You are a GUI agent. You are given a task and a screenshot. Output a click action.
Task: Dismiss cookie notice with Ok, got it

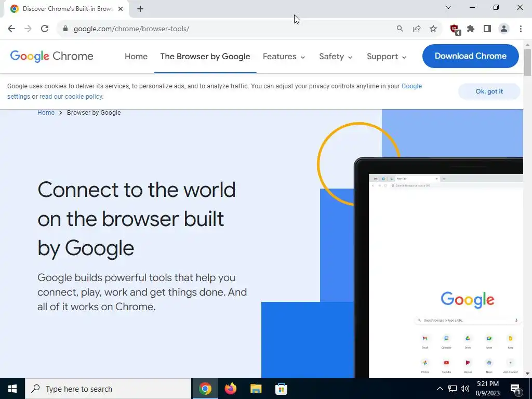(489, 91)
